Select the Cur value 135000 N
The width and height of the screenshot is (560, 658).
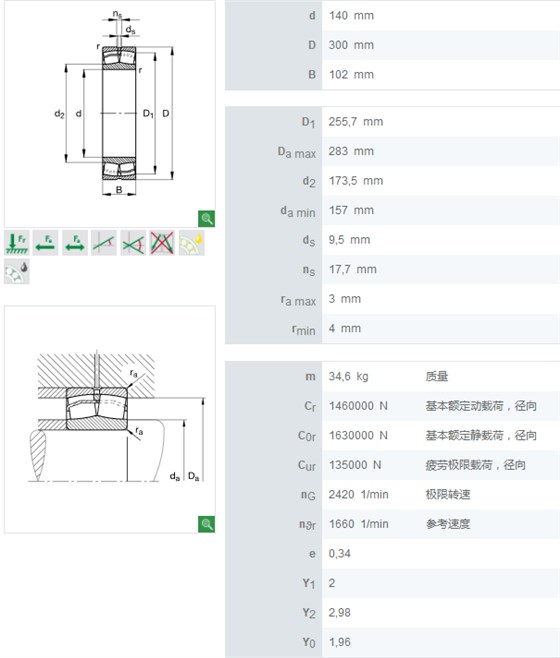coord(355,465)
